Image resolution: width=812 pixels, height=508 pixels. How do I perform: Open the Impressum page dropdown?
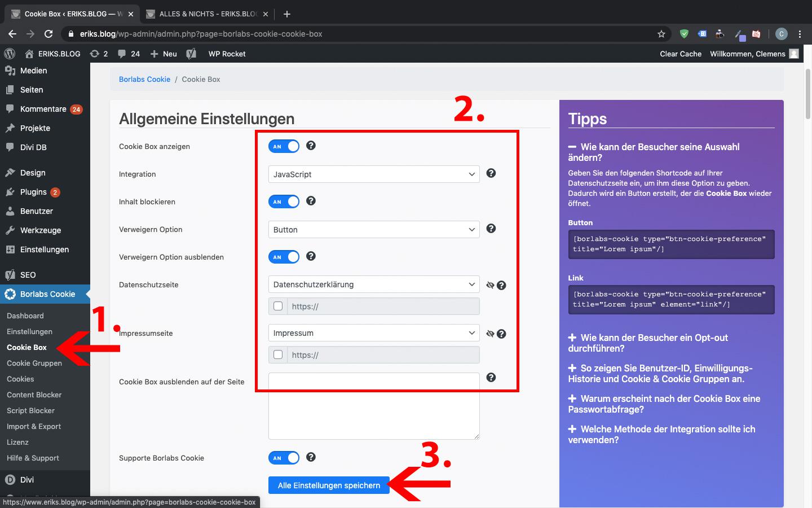[x=374, y=332]
